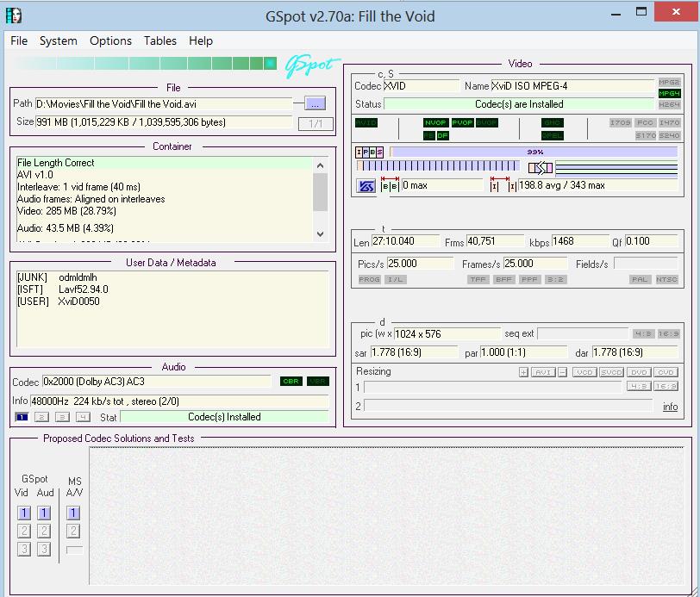Click the DF indicator
Screen dimensions: 700x597
443,135
